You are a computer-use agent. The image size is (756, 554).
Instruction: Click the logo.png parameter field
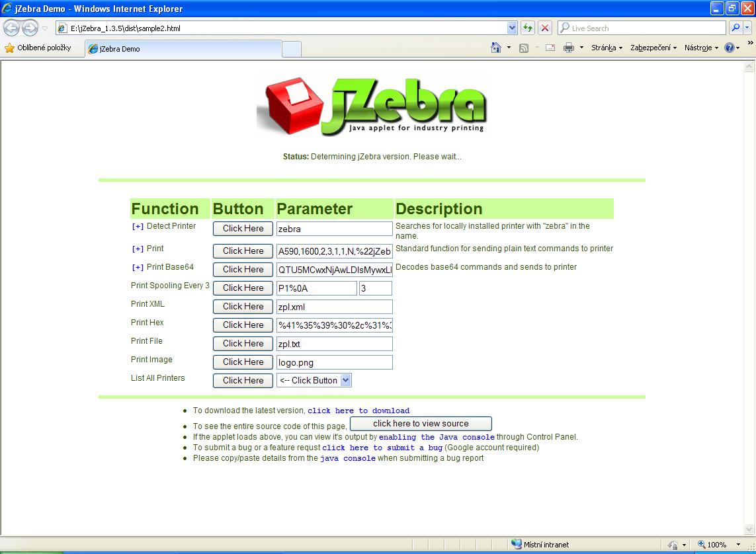[335, 362]
